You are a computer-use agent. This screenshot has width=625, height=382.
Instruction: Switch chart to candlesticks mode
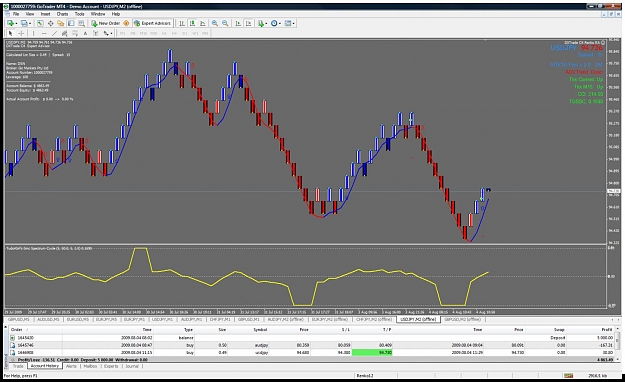[192, 23]
